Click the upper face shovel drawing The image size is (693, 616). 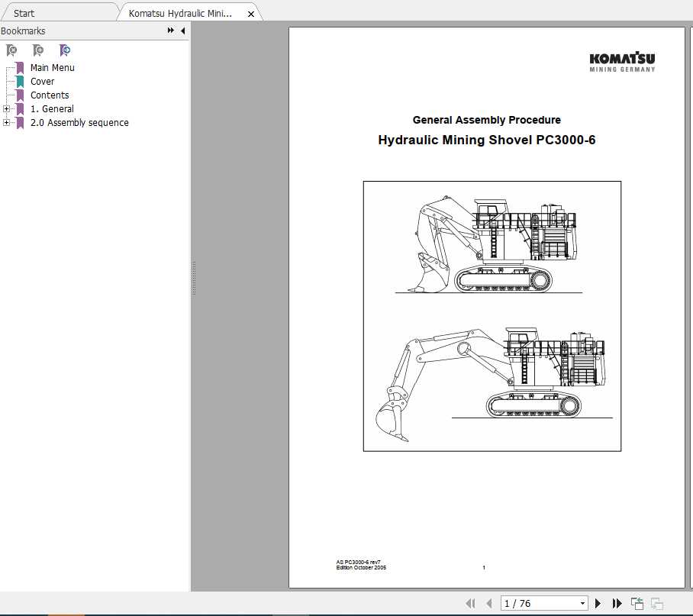click(x=488, y=245)
